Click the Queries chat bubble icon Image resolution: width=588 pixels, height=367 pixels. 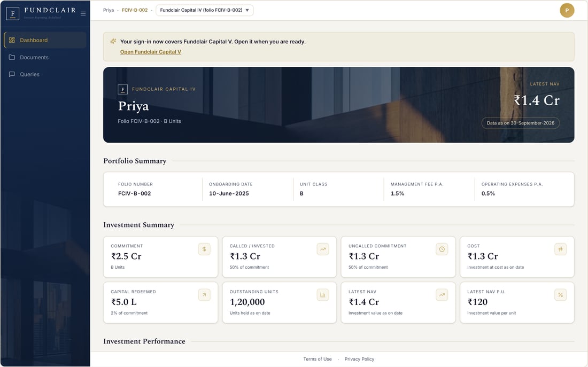[12, 74]
